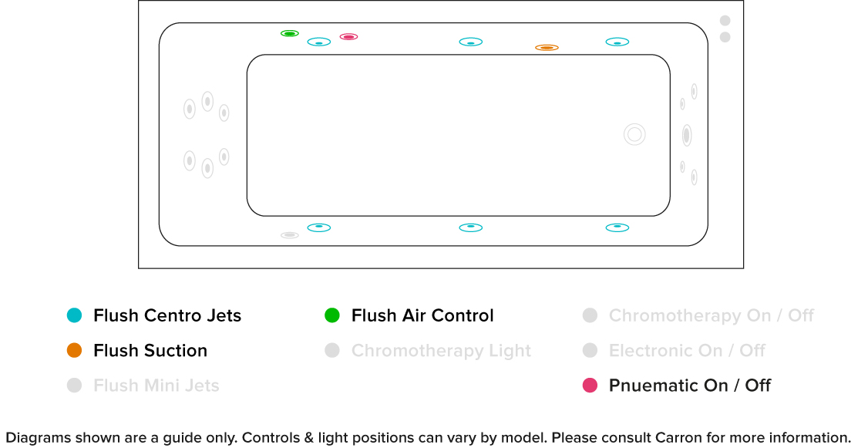The image size is (868, 448).
Task: Click the top-middle blue Centro jet
Action: (471, 42)
